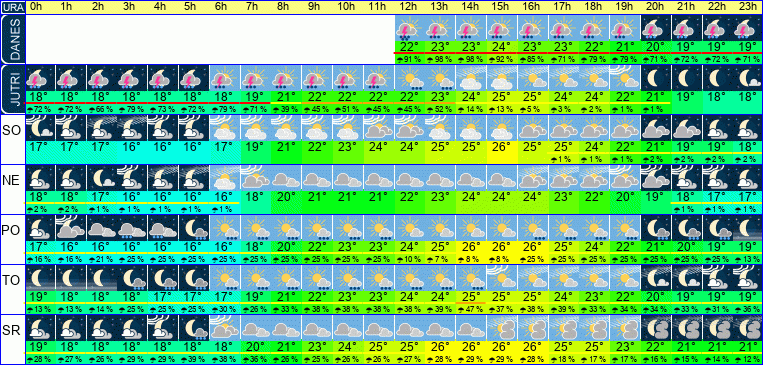Screen dimensions: 763x365
Task: Click SR 23h dark clouds moon icon
Action: (747, 328)
